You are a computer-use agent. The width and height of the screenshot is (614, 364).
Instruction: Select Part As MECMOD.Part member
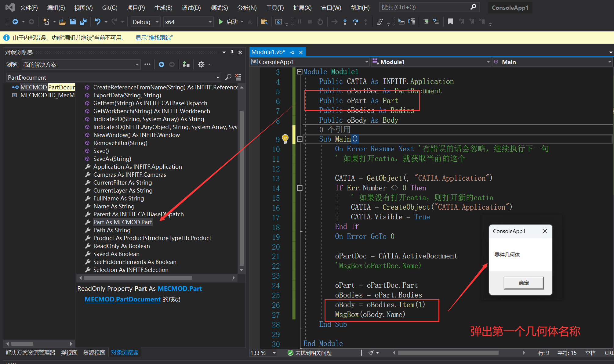pos(122,222)
